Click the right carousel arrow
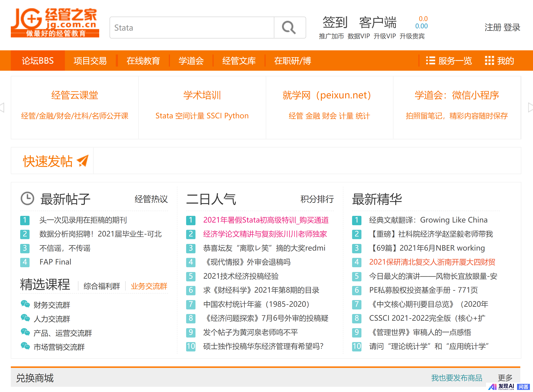The height and width of the screenshot is (392, 533). [531, 108]
